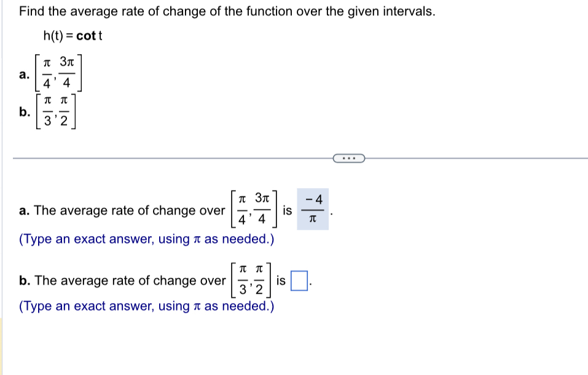
Task: Select the highlighted answer -4/π for part a
Action: [x=313, y=210]
